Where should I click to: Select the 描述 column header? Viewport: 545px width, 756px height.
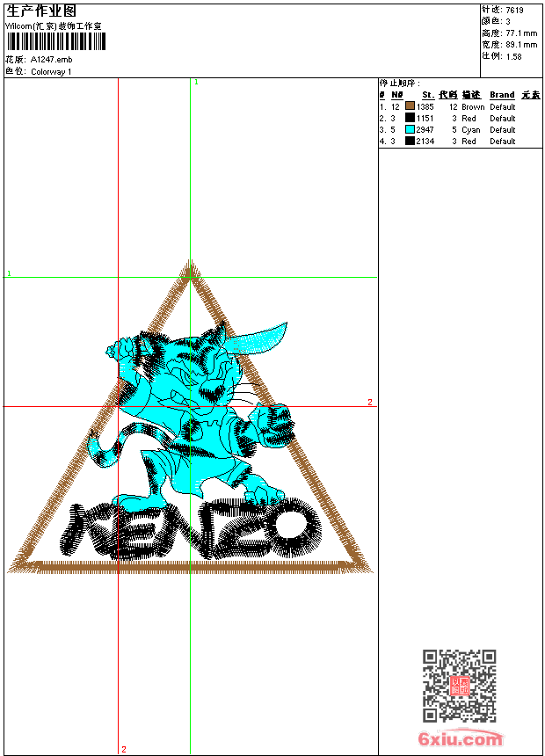click(x=471, y=95)
